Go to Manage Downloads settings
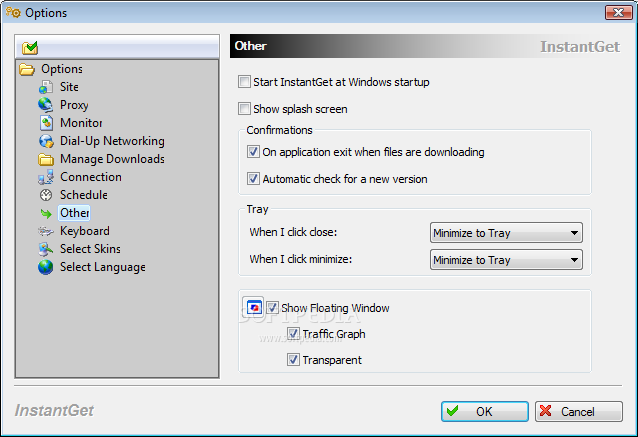Screen dimensions: 638x437 (x=112, y=159)
